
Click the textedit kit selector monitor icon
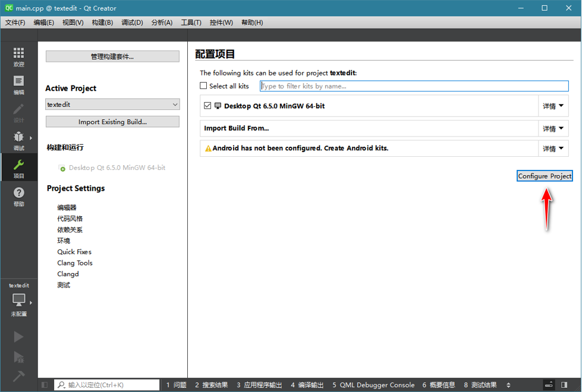tap(18, 300)
